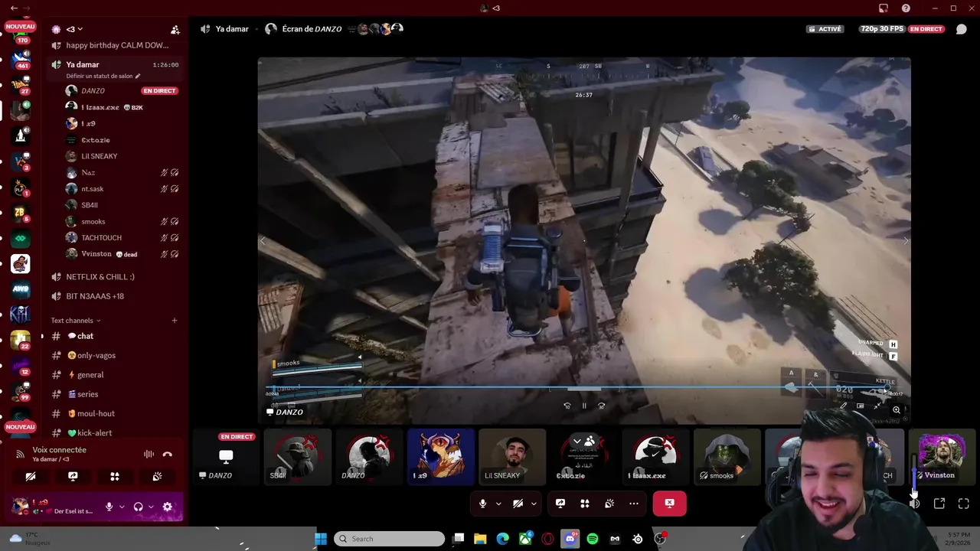Deafen with the headphones icon
The width and height of the screenshot is (980, 551).
(x=139, y=507)
